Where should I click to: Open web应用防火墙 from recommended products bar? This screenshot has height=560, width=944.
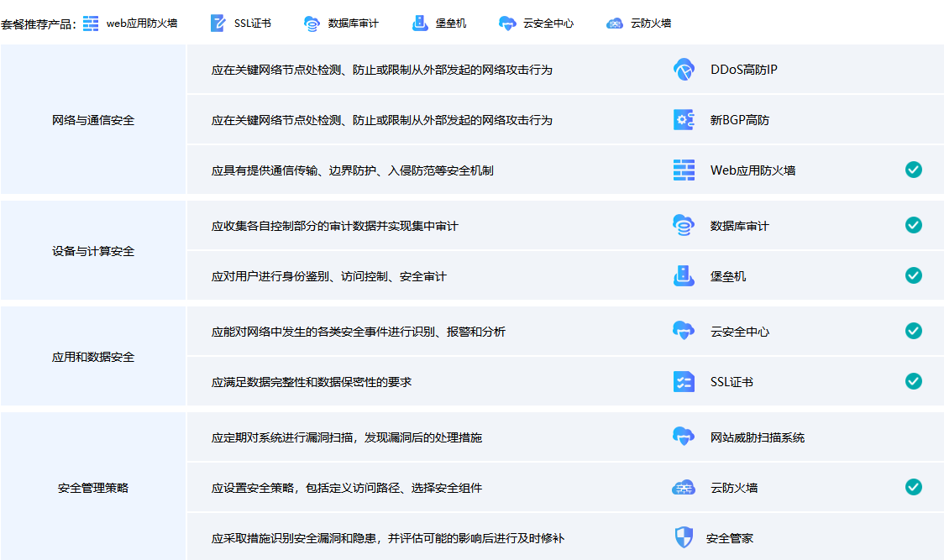[x=131, y=24]
